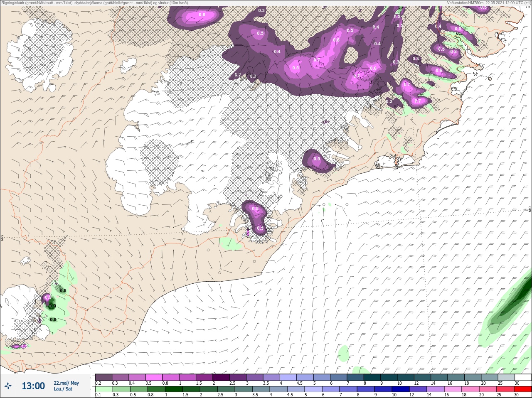Viewport: 532px width, 398px height.
Task: Click the Veðurstofan logo beside the time
Action: [7, 386]
